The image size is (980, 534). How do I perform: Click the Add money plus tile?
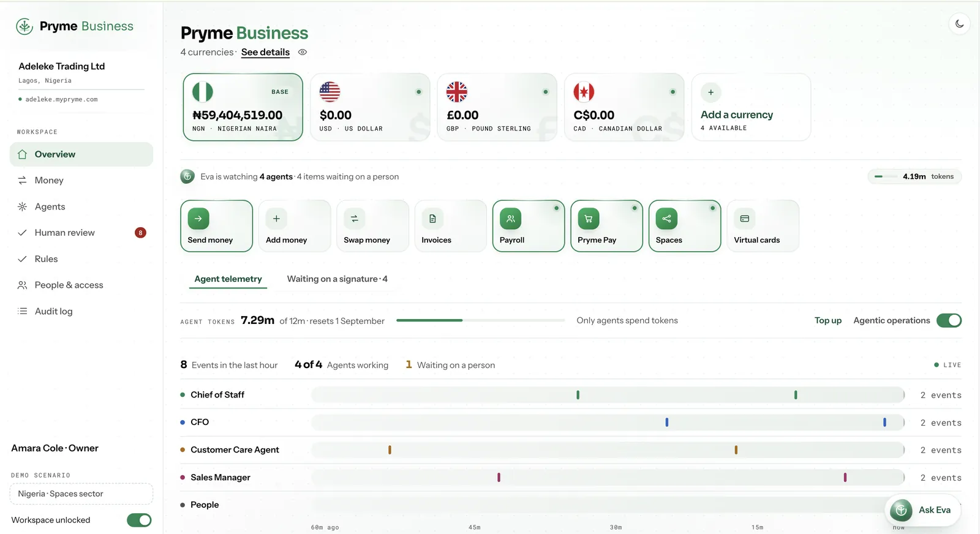click(x=295, y=226)
